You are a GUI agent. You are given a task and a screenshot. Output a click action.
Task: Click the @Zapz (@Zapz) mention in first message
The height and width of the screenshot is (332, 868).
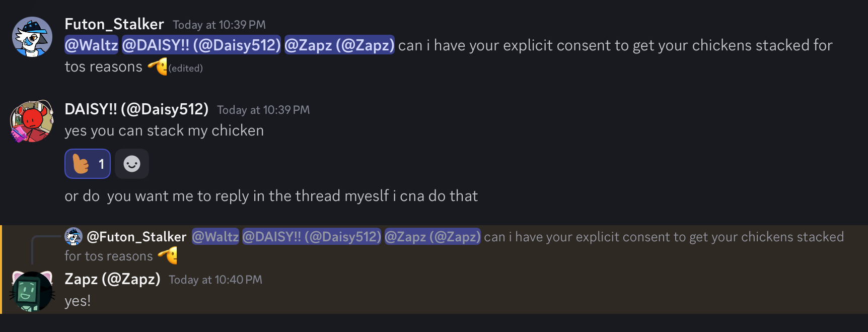(339, 45)
